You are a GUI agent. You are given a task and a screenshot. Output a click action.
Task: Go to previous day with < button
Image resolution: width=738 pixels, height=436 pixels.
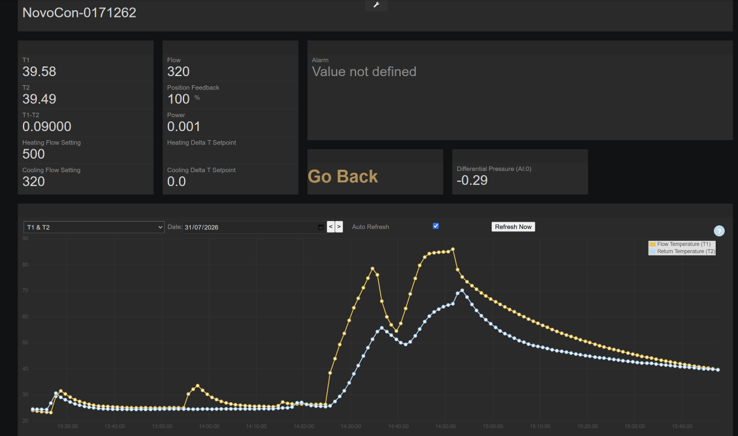330,227
